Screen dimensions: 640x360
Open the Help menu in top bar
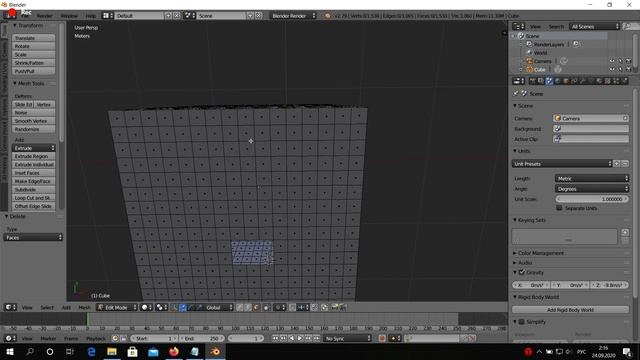click(x=91, y=16)
